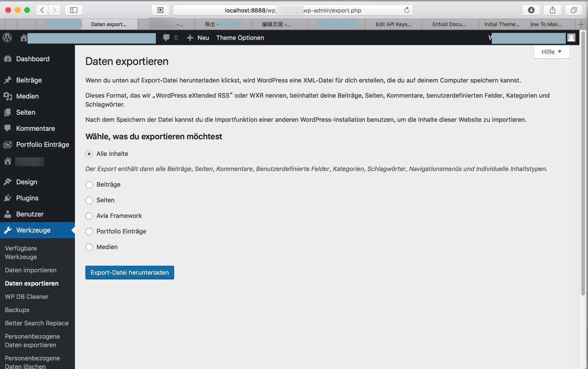Select the Seiten export radio button
Image resolution: width=588 pixels, height=369 pixels.
pos(89,200)
